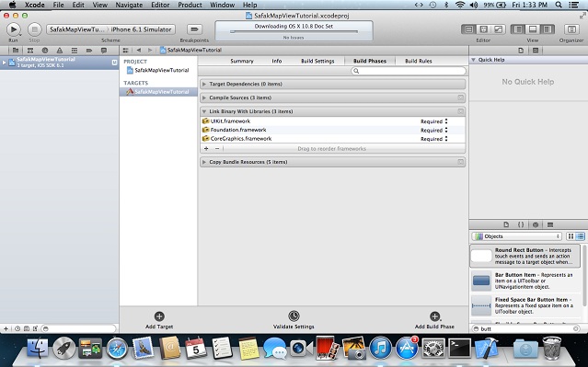
Task: Toggle the Debug area view button
Action: pos(533,29)
